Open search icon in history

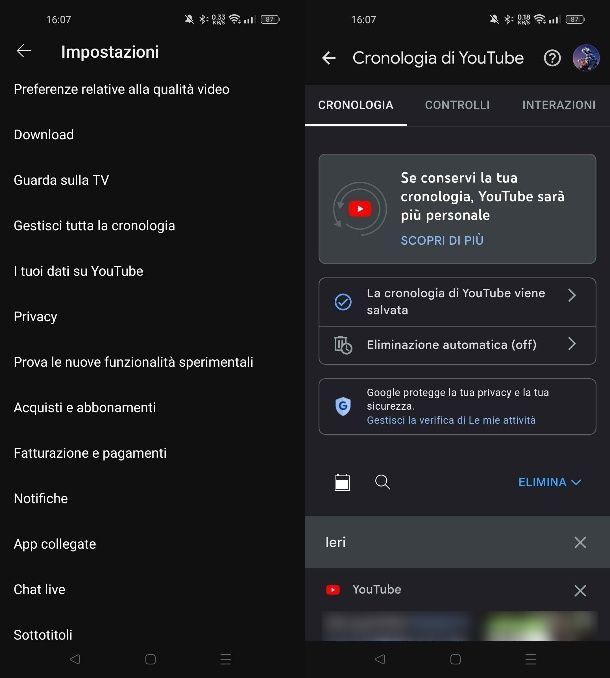(382, 482)
